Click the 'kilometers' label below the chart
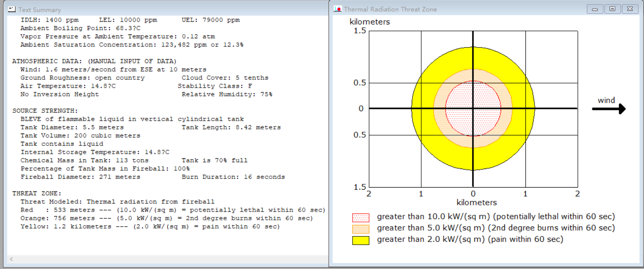This screenshot has height=269, width=644. tap(477, 202)
